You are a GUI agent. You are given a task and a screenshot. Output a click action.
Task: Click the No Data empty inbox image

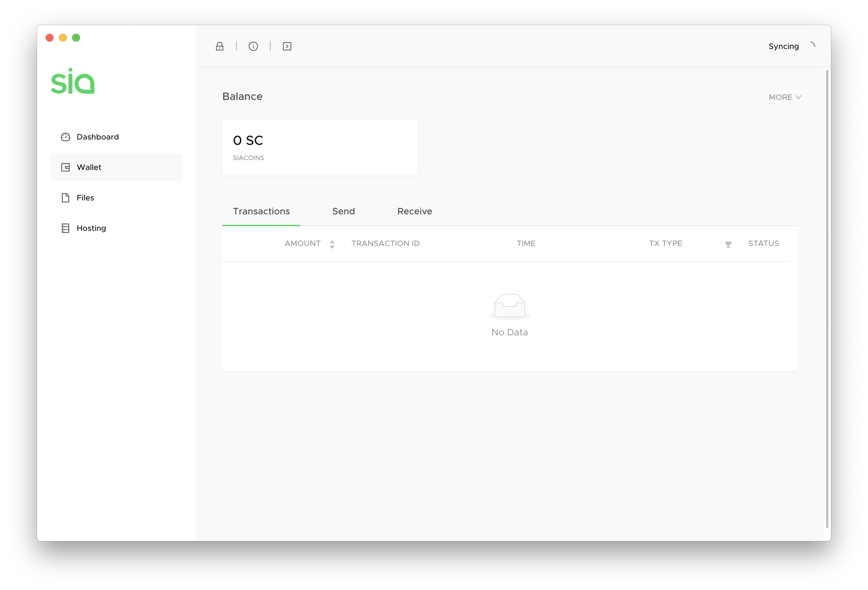click(x=509, y=307)
